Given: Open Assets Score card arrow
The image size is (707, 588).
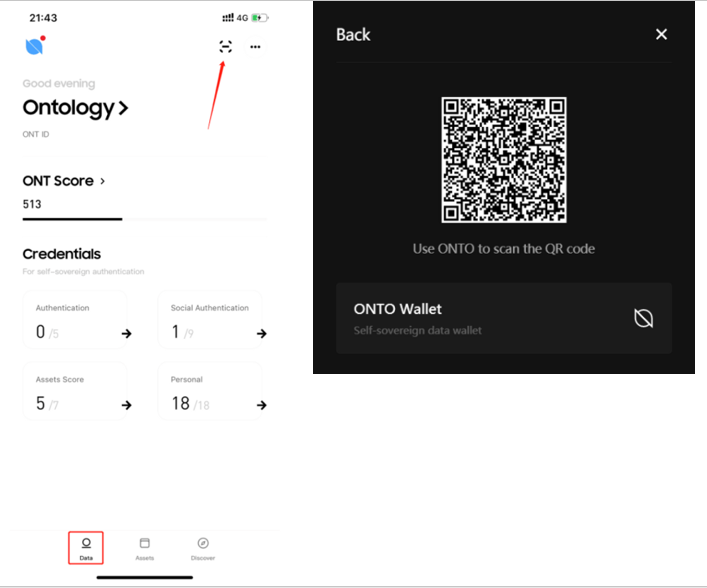Looking at the screenshot, I should pos(126,405).
